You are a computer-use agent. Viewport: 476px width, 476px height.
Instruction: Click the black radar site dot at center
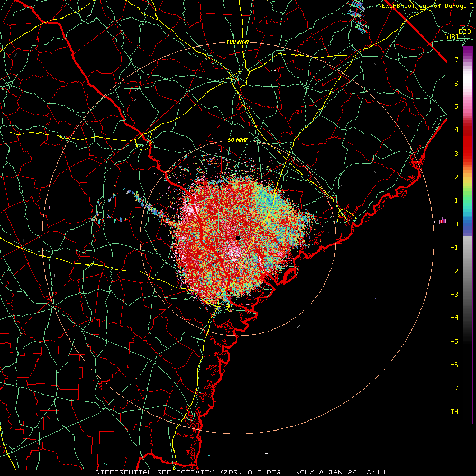[238, 238]
